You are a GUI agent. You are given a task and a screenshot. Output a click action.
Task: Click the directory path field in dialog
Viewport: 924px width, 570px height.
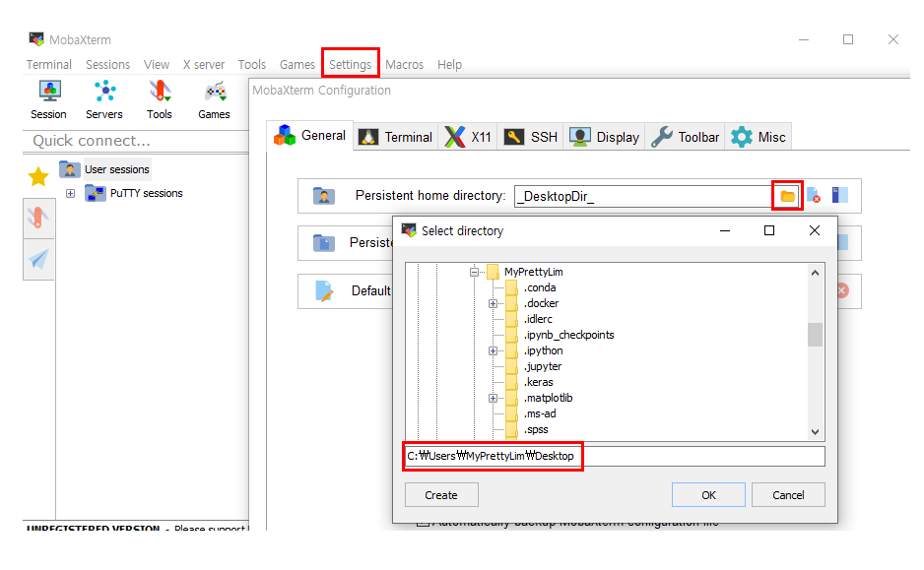click(615, 456)
